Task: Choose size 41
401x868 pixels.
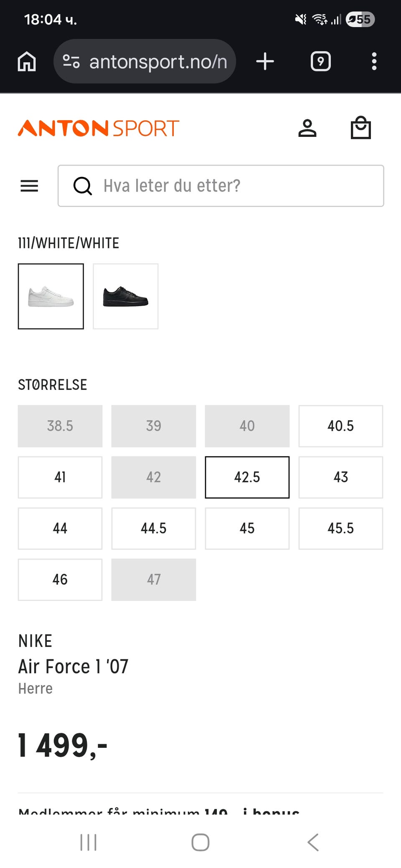Action: coord(60,477)
